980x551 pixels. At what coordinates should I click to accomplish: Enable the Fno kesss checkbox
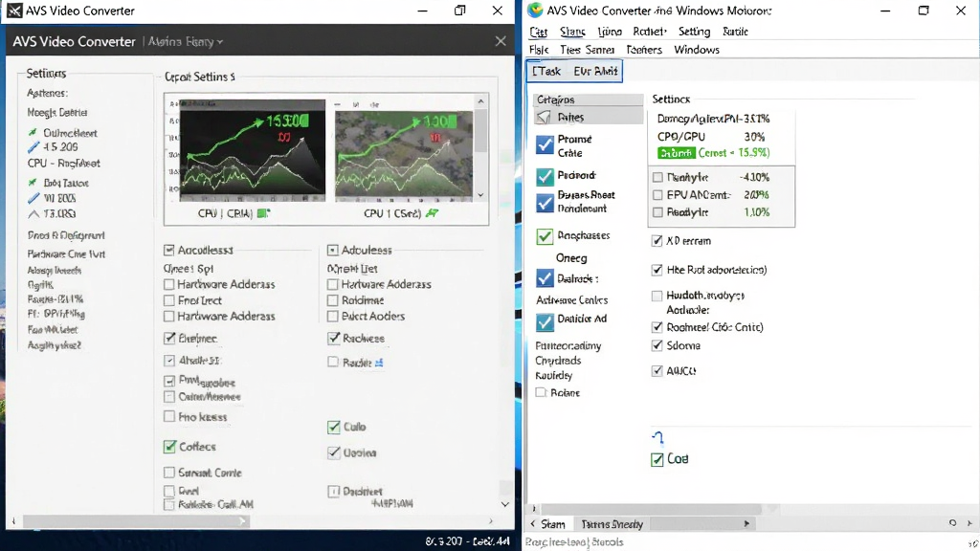coord(168,416)
